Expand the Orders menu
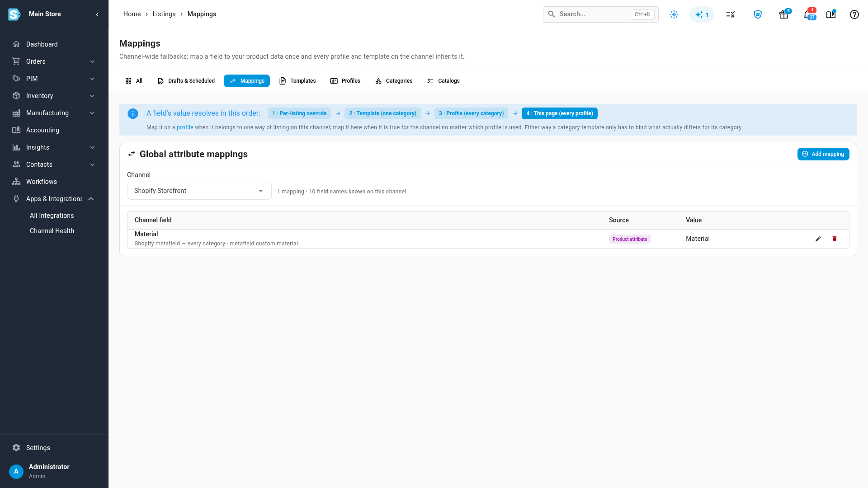Image resolution: width=868 pixels, height=488 pixels. click(x=54, y=61)
